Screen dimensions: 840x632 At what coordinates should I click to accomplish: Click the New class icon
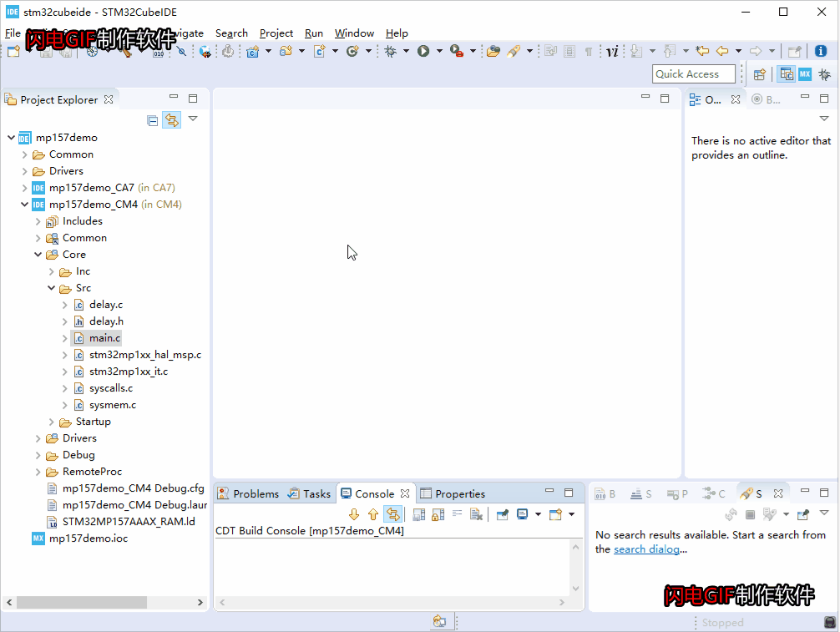[x=352, y=52]
